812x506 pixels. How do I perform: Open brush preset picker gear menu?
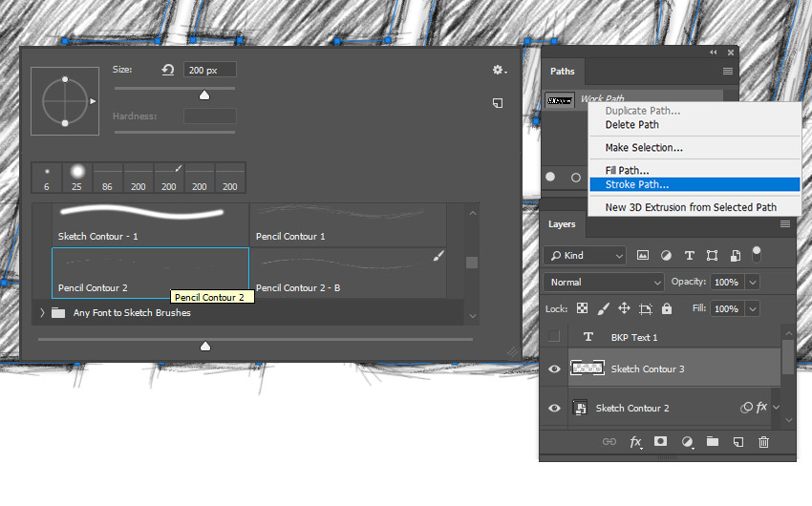pos(500,70)
